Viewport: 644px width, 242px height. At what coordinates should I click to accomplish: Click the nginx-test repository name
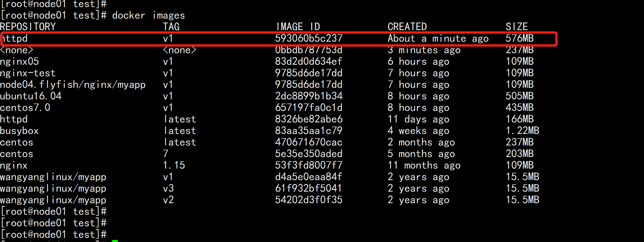28,73
